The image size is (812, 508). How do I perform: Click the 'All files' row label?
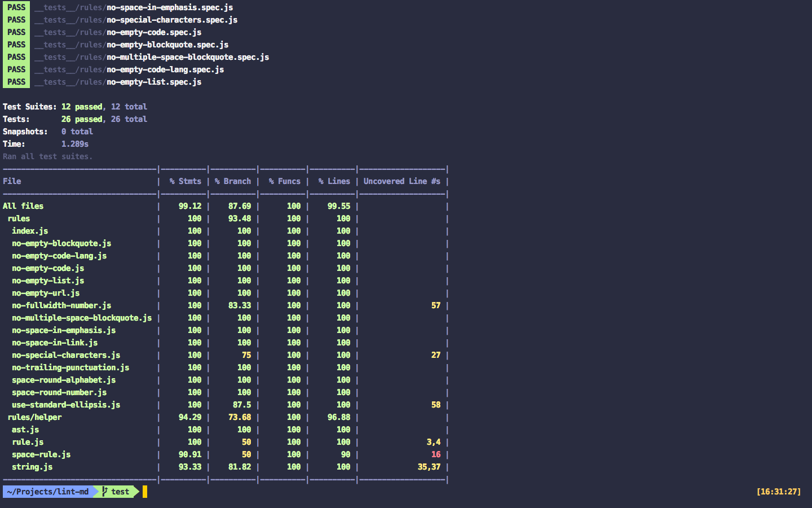pos(23,206)
